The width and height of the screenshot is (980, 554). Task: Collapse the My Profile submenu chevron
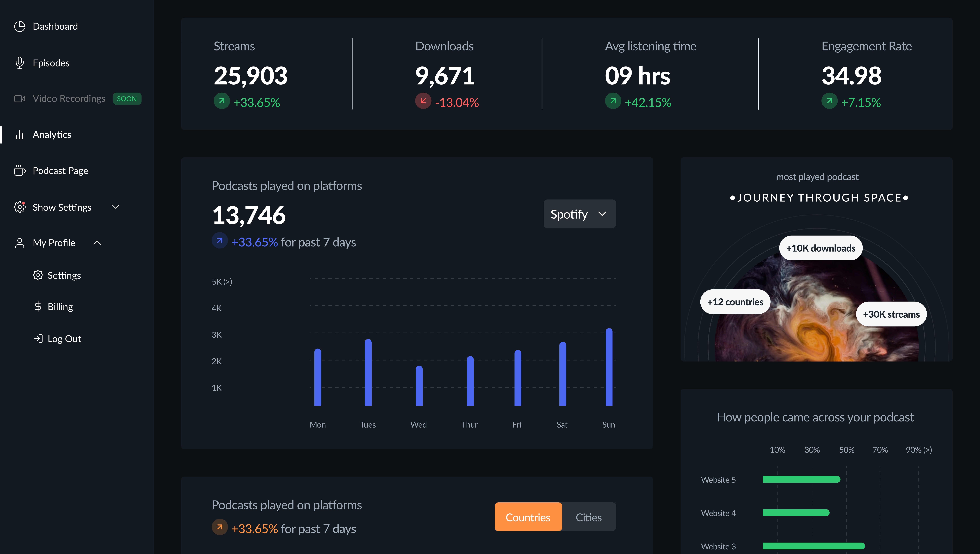[x=97, y=243]
